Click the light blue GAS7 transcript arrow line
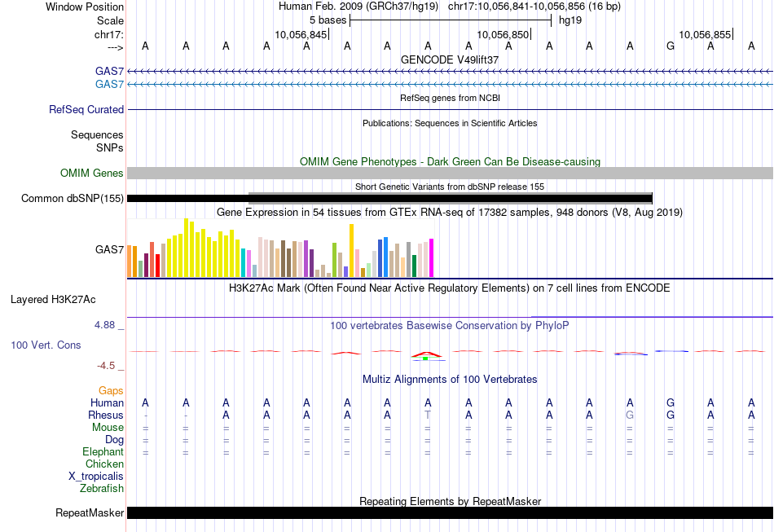The width and height of the screenshot is (774, 532). tap(450, 85)
